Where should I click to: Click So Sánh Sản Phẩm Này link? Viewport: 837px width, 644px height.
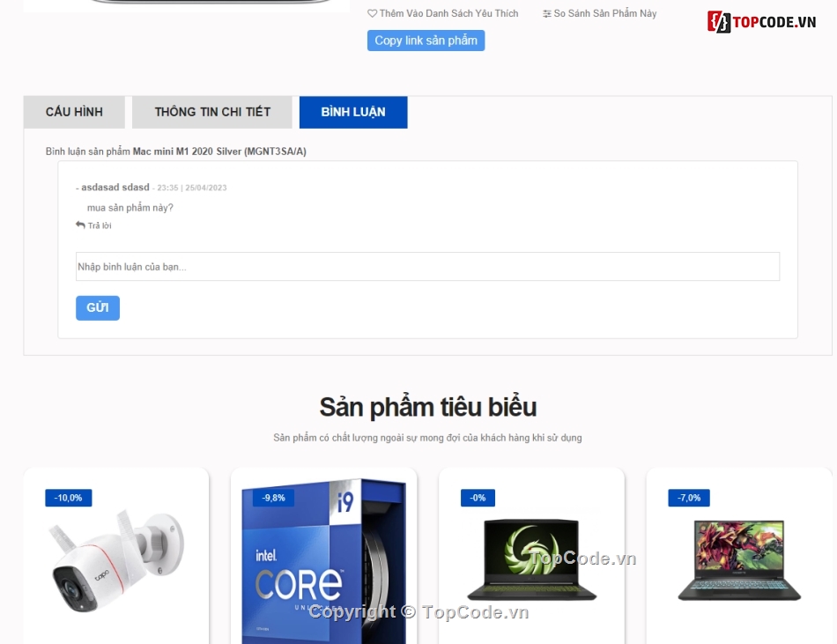[x=604, y=13]
